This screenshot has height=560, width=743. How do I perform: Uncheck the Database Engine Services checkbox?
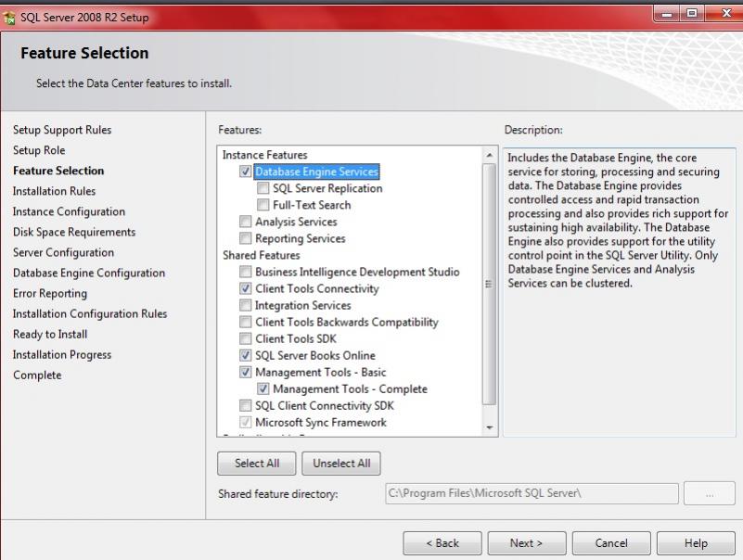click(245, 172)
